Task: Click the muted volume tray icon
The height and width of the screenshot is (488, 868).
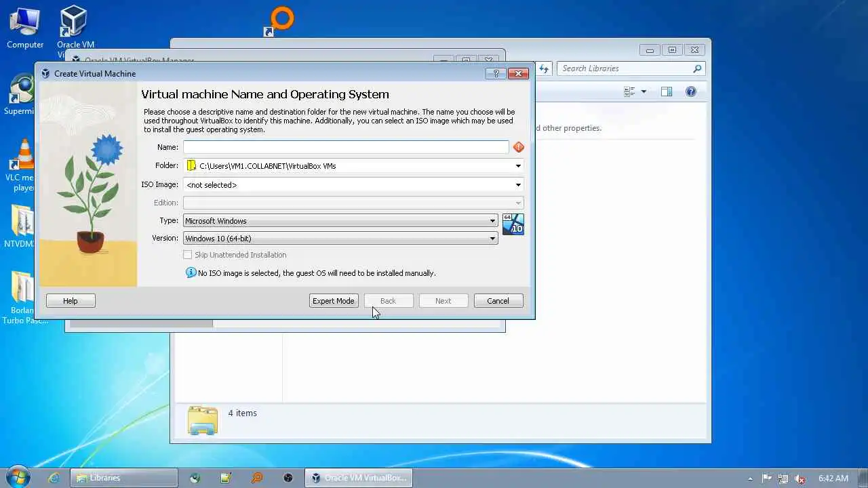Action: click(800, 478)
